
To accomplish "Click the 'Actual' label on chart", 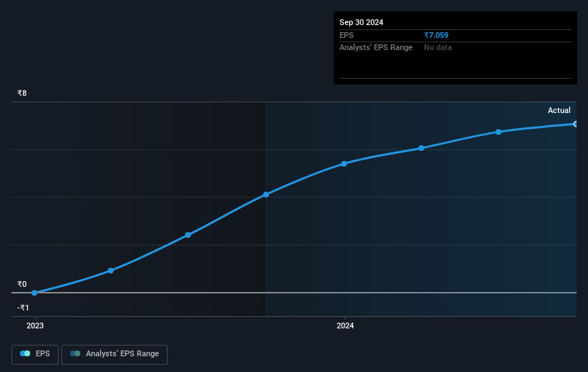I will pyautogui.click(x=559, y=110).
